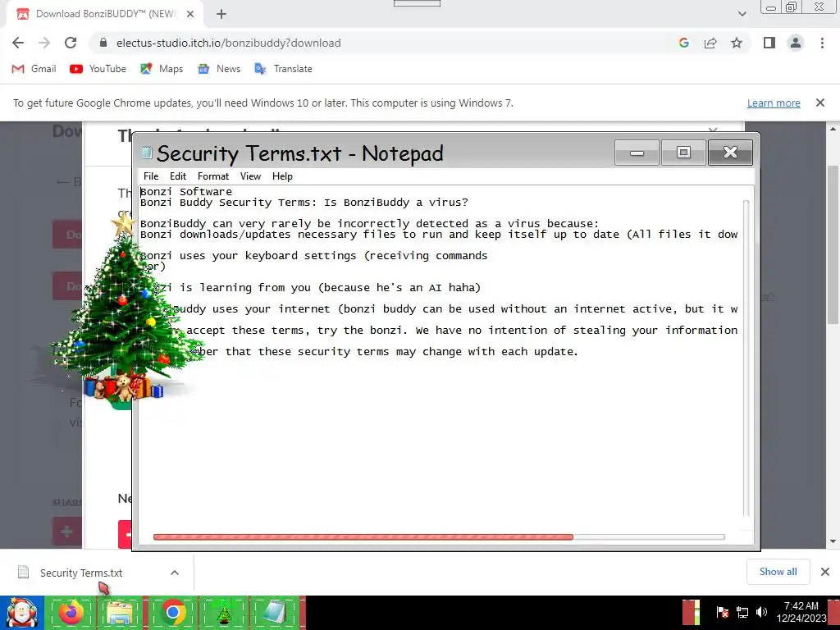The image size is (840, 630).
Task: Open Chrome three-dot menu
Action: (822, 43)
